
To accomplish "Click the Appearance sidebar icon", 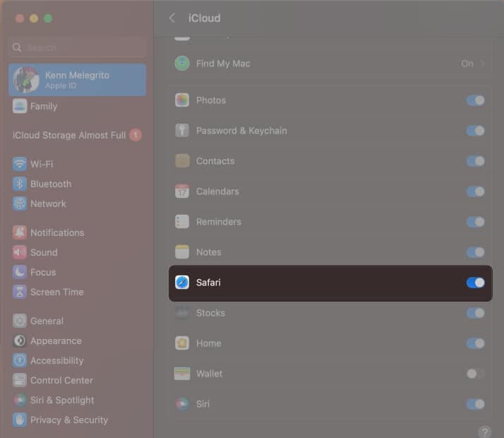I will click(x=20, y=341).
